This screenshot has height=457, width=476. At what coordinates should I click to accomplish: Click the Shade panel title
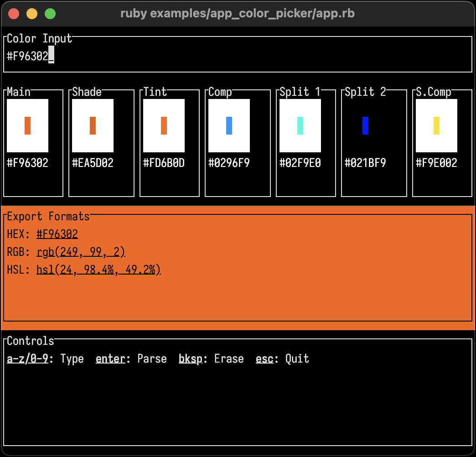point(87,92)
